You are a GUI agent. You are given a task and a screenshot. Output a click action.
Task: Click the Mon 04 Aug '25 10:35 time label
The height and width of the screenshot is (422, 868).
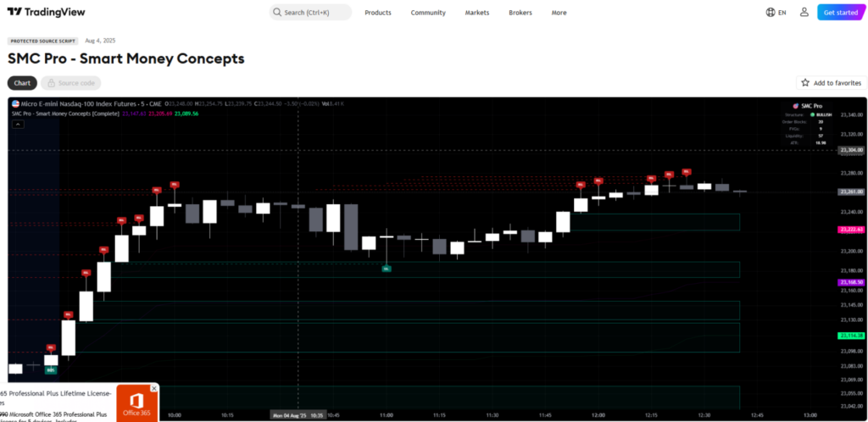click(298, 415)
